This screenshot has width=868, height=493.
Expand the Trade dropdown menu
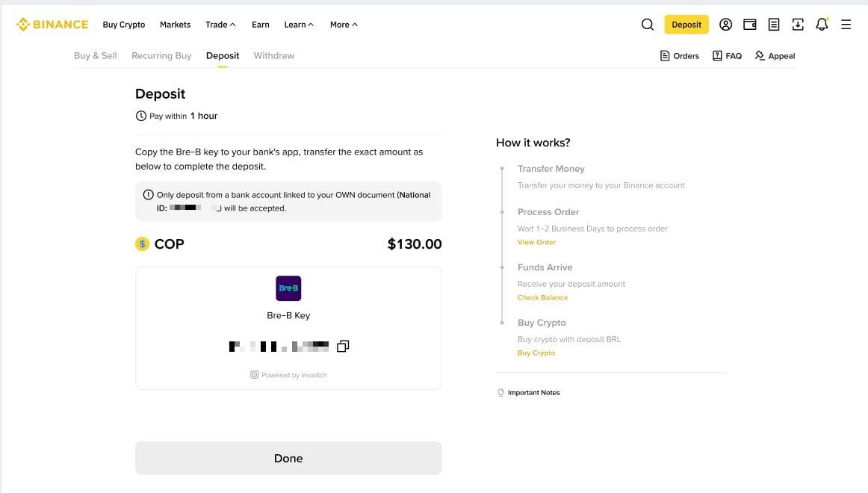[220, 25]
